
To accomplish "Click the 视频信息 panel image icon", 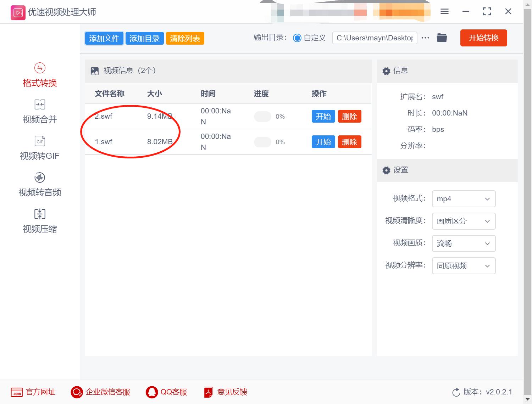I will point(94,71).
